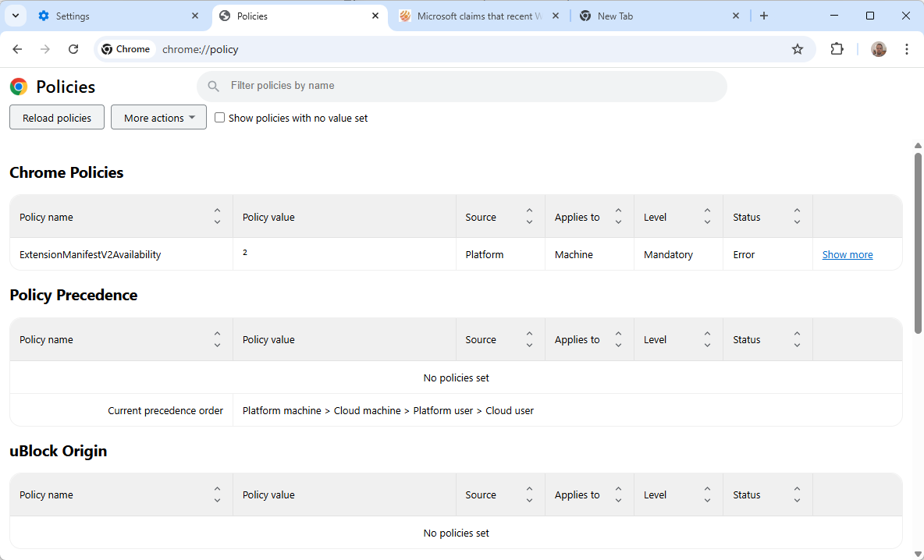This screenshot has height=560, width=924.
Task: Go back using the browser back arrow
Action: coord(17,49)
